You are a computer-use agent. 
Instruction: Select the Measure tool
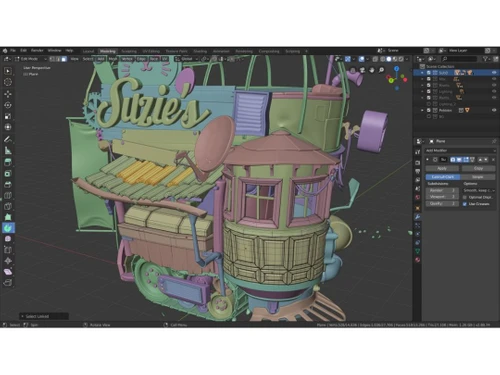(x=8, y=150)
